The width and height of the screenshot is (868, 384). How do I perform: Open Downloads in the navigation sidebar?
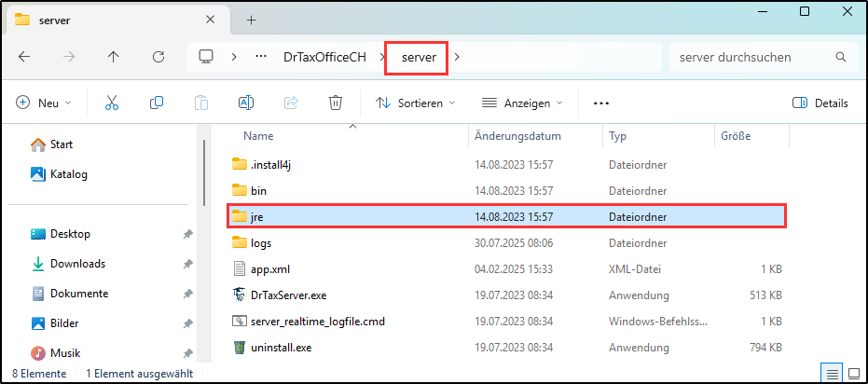tap(77, 264)
